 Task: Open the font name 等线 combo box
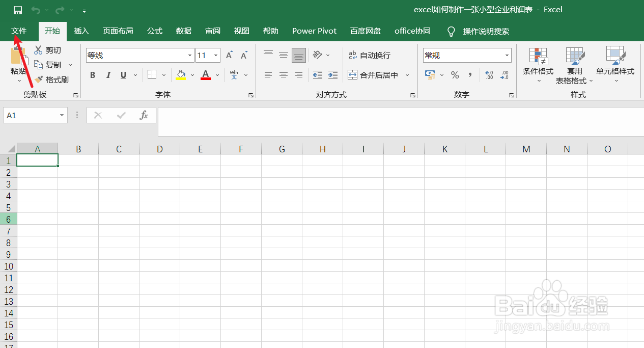coord(140,55)
